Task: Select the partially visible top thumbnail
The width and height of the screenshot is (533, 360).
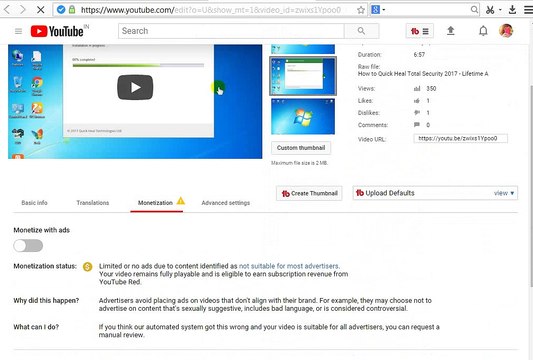Action: (x=303, y=49)
